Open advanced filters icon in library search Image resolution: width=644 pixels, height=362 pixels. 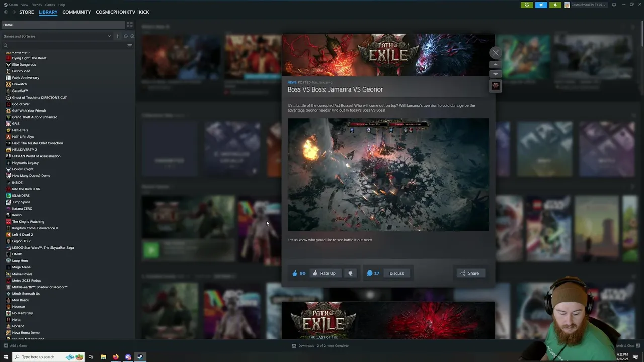coord(129,46)
